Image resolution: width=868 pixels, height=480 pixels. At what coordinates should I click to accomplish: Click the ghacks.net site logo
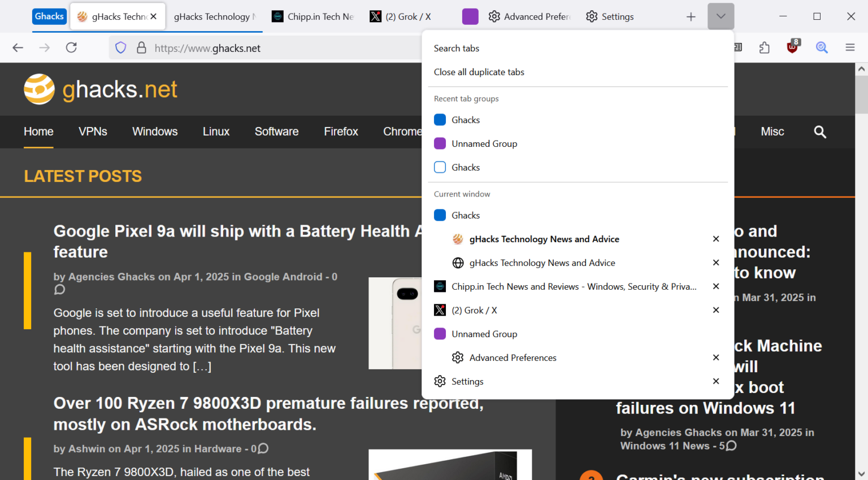(x=99, y=89)
